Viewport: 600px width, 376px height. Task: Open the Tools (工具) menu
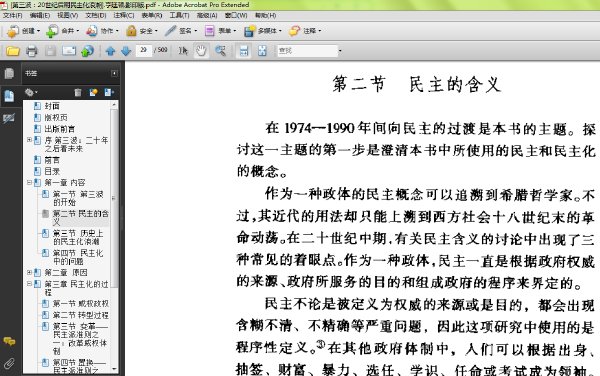pyautogui.click(x=179, y=15)
